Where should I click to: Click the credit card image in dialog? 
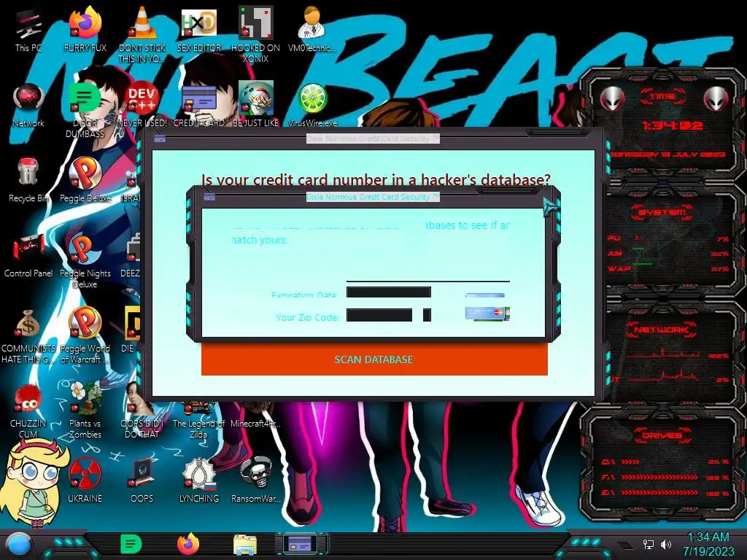tap(487, 314)
